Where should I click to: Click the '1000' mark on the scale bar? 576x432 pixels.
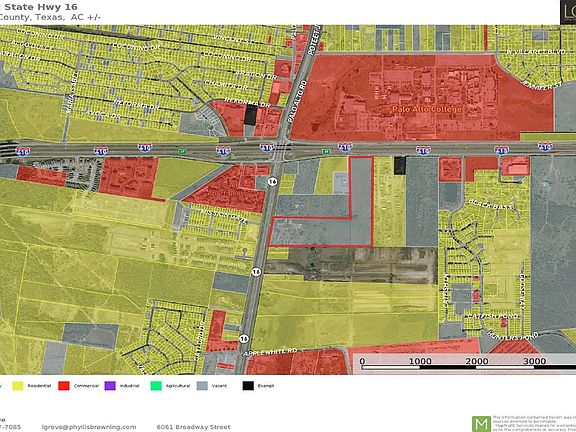[420, 361]
